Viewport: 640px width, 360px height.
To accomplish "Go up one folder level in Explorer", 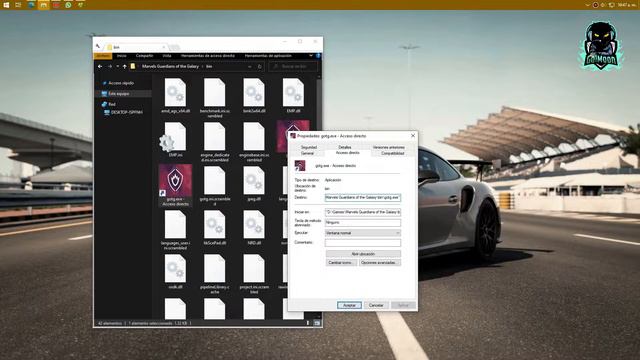I will click(x=124, y=66).
